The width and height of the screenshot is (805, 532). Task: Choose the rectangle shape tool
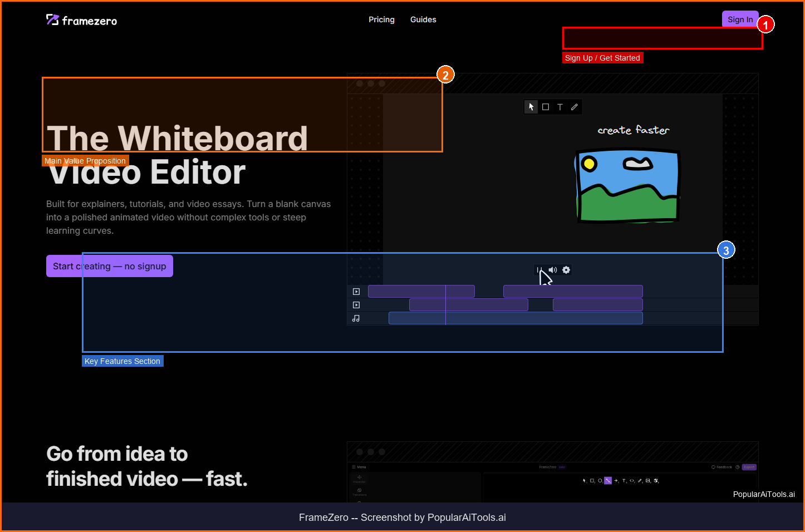[546, 107]
